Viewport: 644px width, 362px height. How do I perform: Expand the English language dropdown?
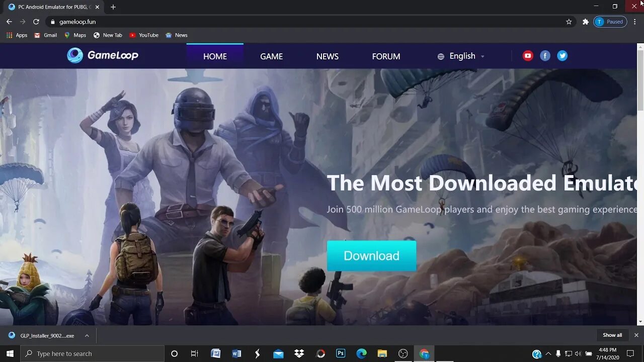[x=467, y=56]
